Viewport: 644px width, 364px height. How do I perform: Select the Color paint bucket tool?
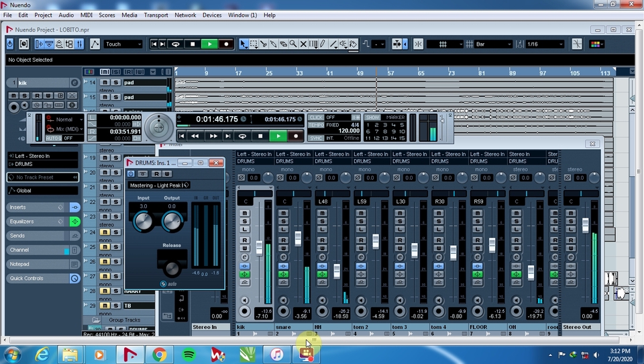[354, 44]
